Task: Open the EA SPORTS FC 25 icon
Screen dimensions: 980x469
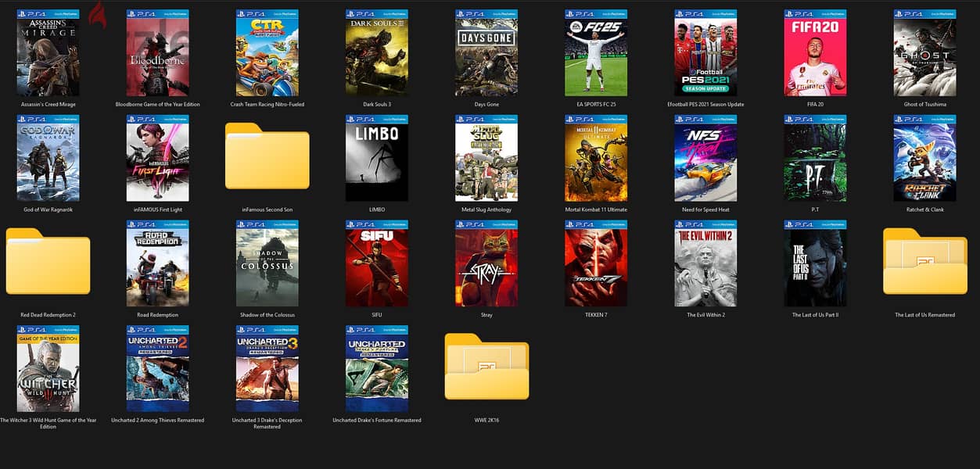Action: pyautogui.click(x=596, y=53)
